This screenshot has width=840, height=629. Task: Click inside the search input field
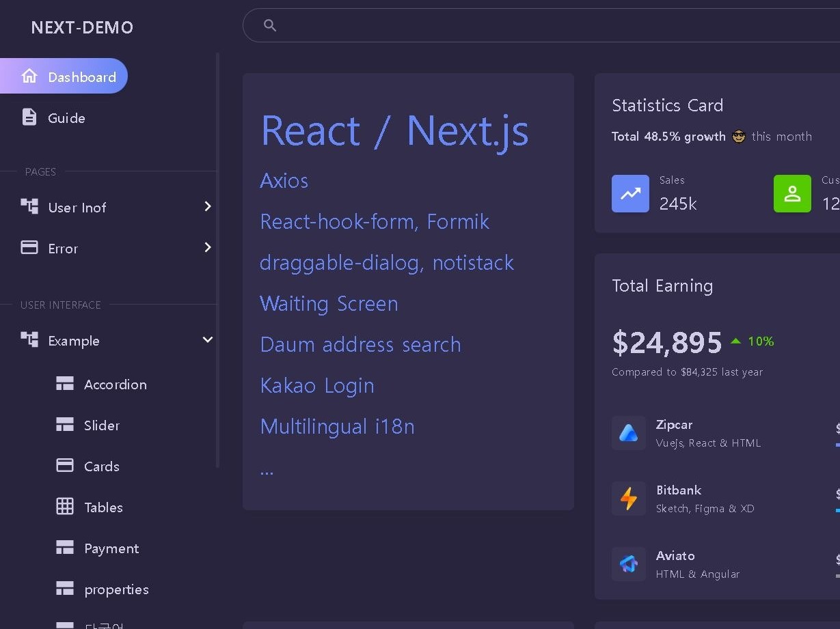click(478, 25)
